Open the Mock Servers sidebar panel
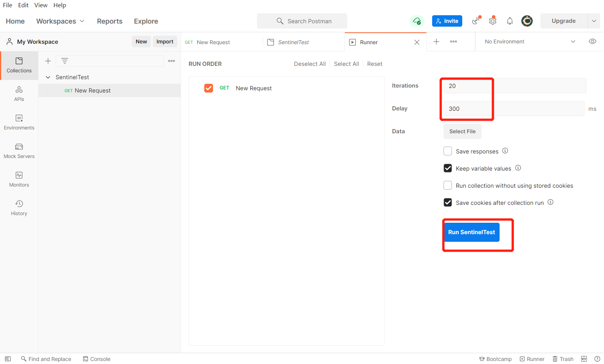Image resolution: width=604 pixels, height=364 pixels. [19, 151]
